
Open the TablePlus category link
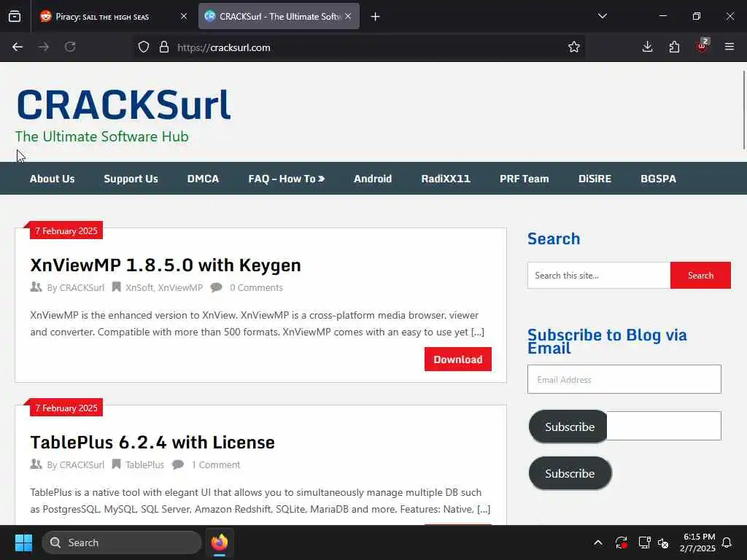tap(145, 464)
